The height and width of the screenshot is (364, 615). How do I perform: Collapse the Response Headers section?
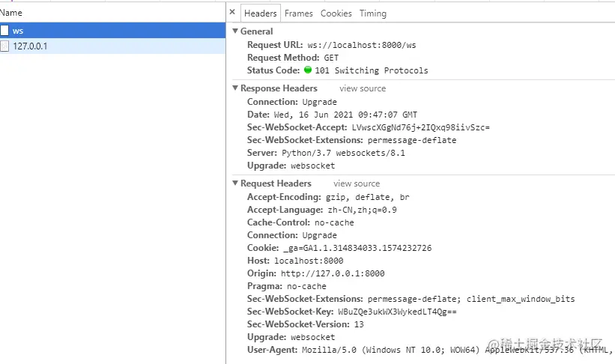pyautogui.click(x=235, y=88)
